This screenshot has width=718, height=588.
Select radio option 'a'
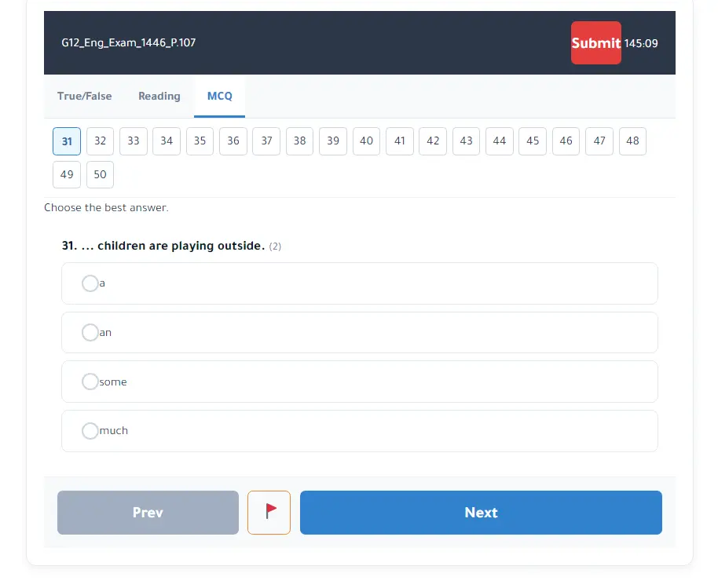90,283
